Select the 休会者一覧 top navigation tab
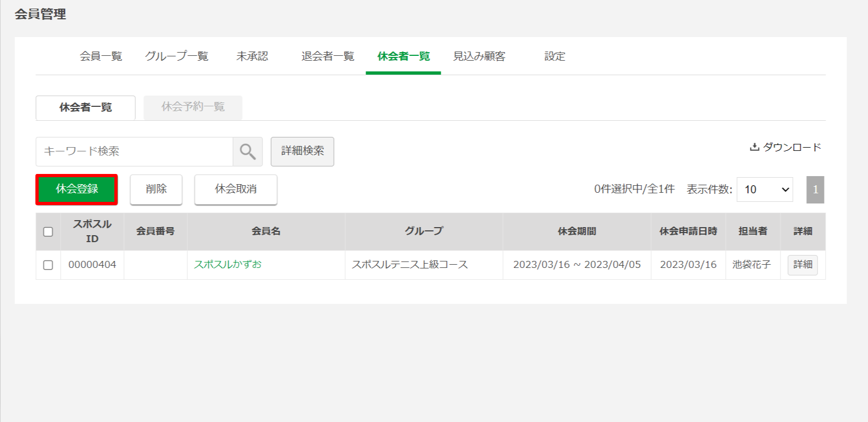Image resolution: width=868 pixels, height=422 pixels. point(404,56)
